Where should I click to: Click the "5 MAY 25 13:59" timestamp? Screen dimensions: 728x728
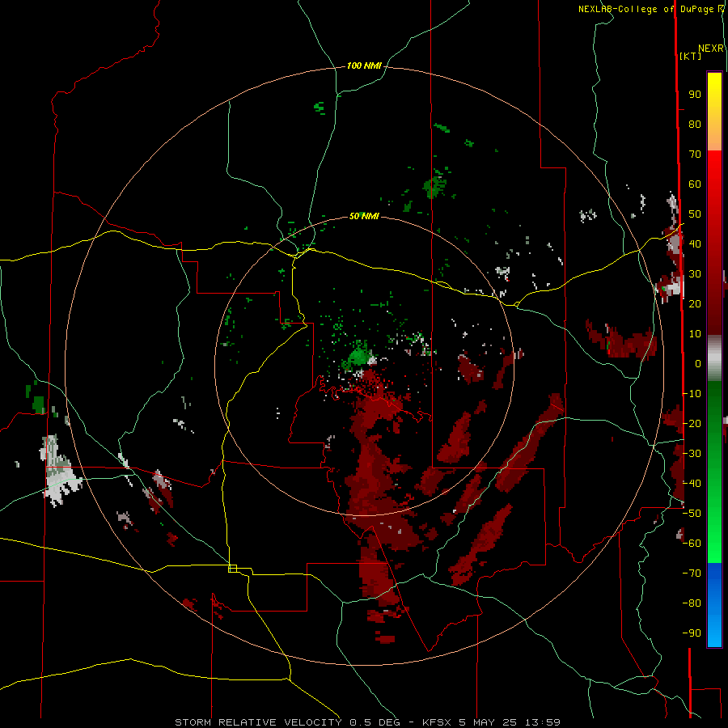pyautogui.click(x=510, y=722)
